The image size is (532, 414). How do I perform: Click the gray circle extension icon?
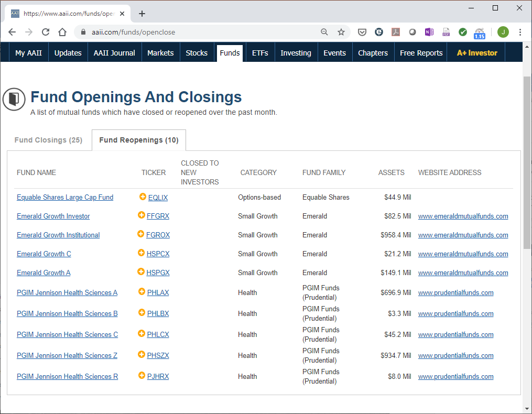(412, 32)
